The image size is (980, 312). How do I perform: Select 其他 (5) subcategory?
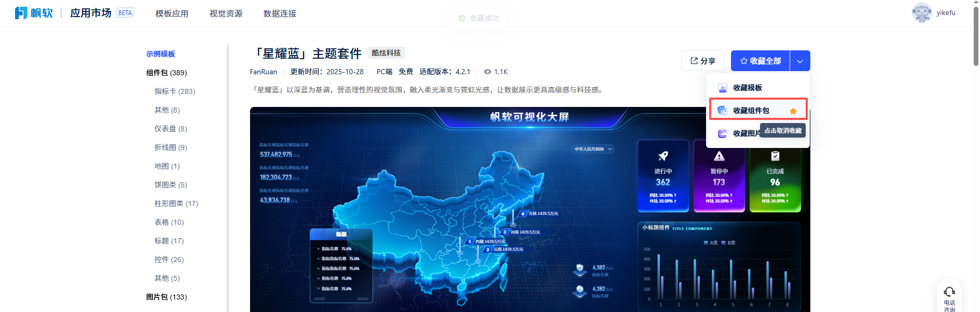(x=167, y=278)
